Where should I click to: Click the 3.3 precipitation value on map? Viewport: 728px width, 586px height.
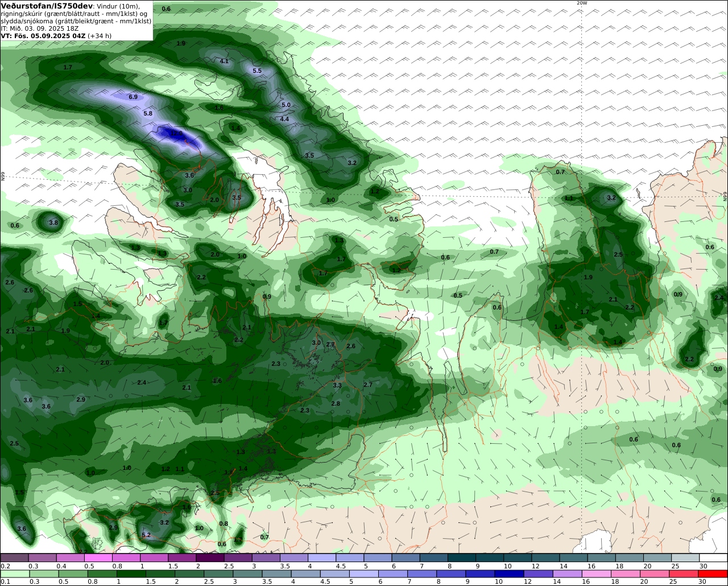(x=337, y=386)
